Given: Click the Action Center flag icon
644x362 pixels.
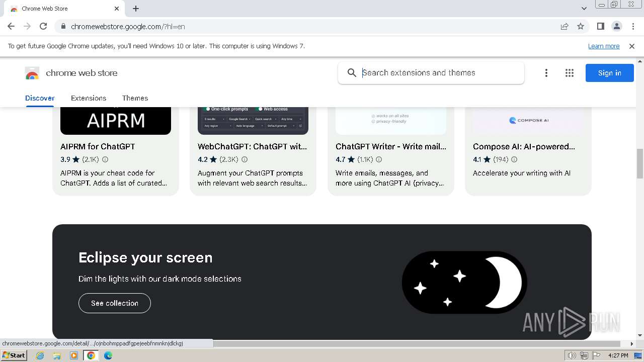Looking at the screenshot, I should click(x=596, y=355).
